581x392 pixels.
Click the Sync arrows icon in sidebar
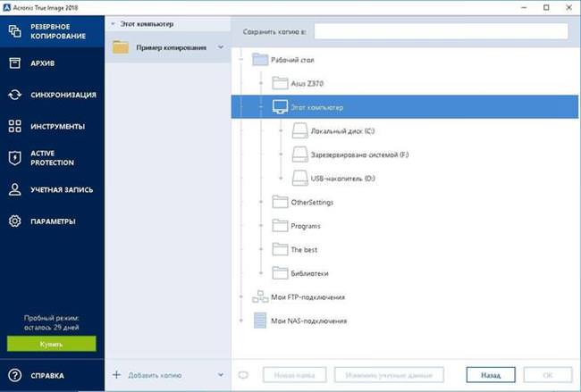tap(15, 95)
